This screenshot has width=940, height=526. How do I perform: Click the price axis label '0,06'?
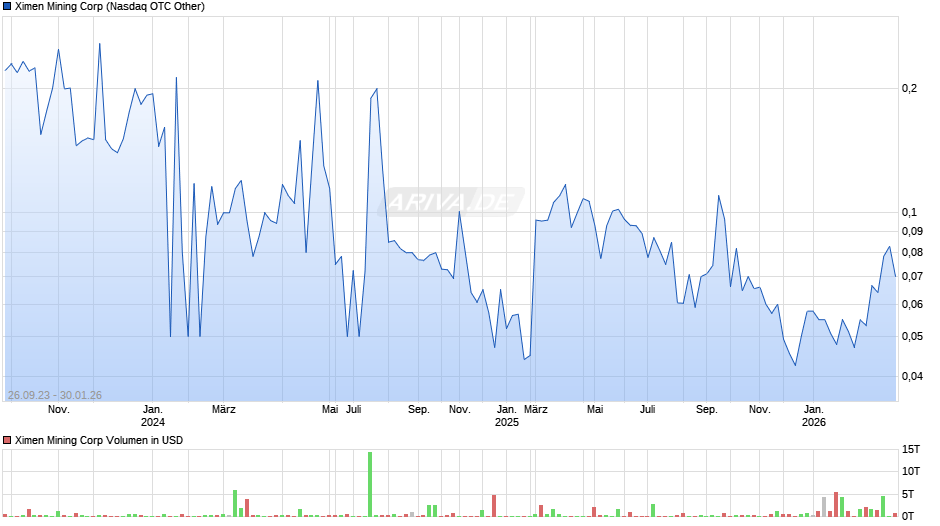click(912, 304)
